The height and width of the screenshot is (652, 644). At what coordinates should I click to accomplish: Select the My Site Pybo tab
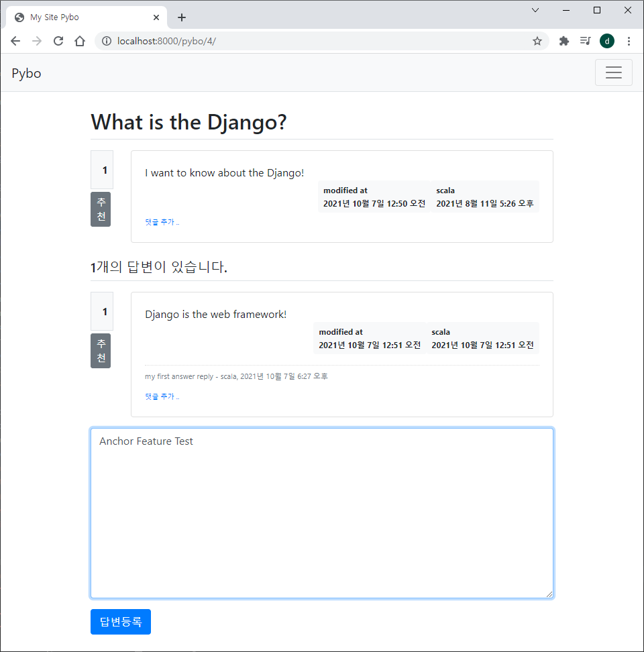point(87,17)
